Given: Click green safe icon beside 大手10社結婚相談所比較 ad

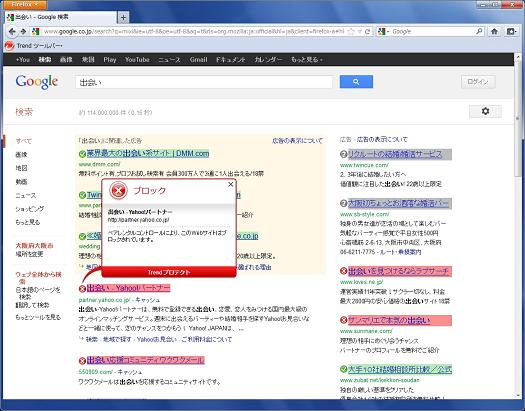Looking at the screenshot, I should click(344, 369).
